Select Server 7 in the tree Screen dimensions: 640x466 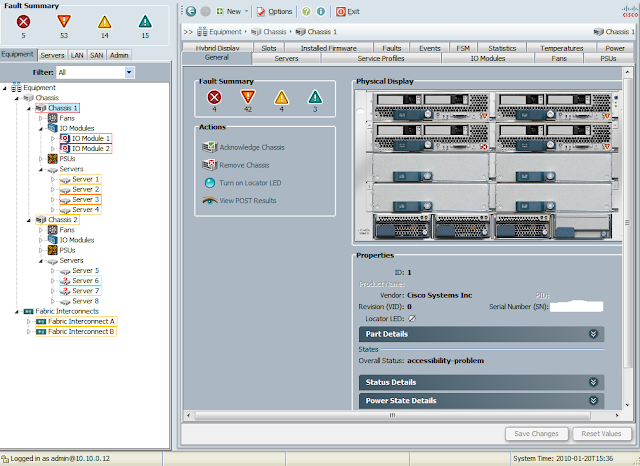[x=86, y=291]
